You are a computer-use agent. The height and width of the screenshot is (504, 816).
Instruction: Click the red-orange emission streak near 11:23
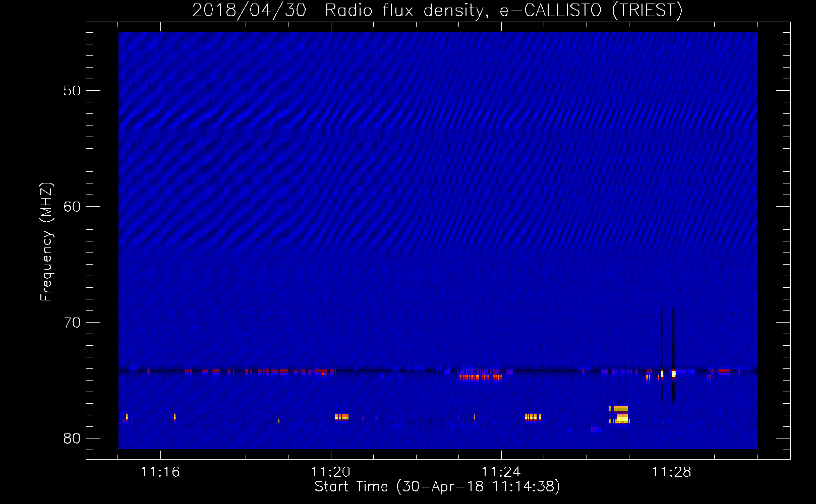click(481, 377)
